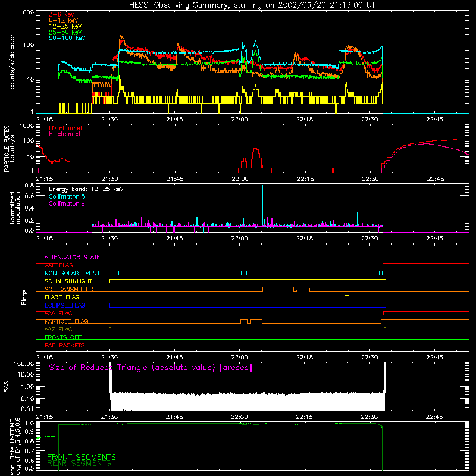The width and height of the screenshot is (476, 476).
Task: Select the FRONT SEGMENTS legend label
Action: (x=82, y=457)
